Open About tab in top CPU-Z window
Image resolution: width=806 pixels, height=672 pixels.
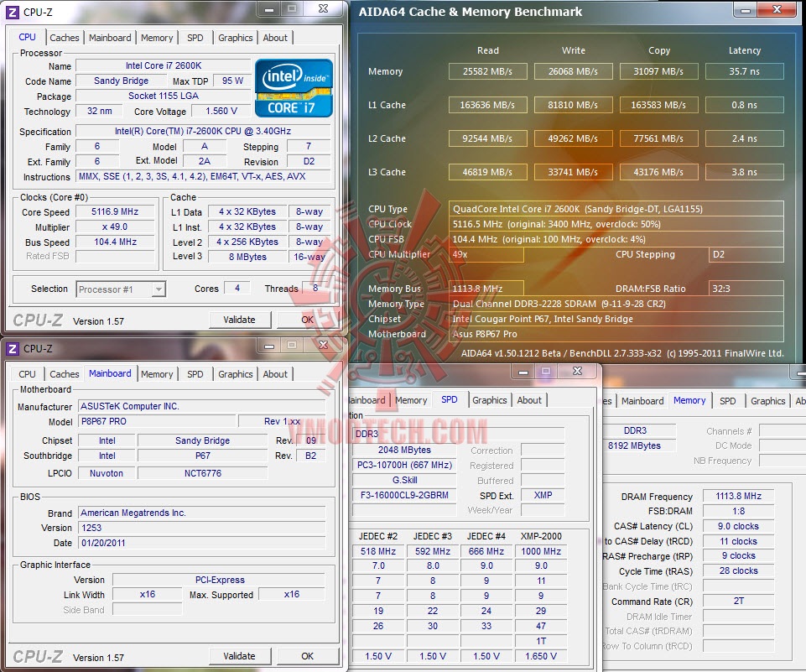pyautogui.click(x=275, y=38)
